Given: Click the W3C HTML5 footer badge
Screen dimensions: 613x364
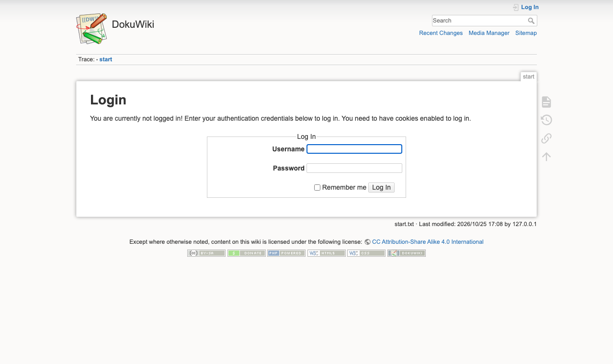Looking at the screenshot, I should [327, 253].
